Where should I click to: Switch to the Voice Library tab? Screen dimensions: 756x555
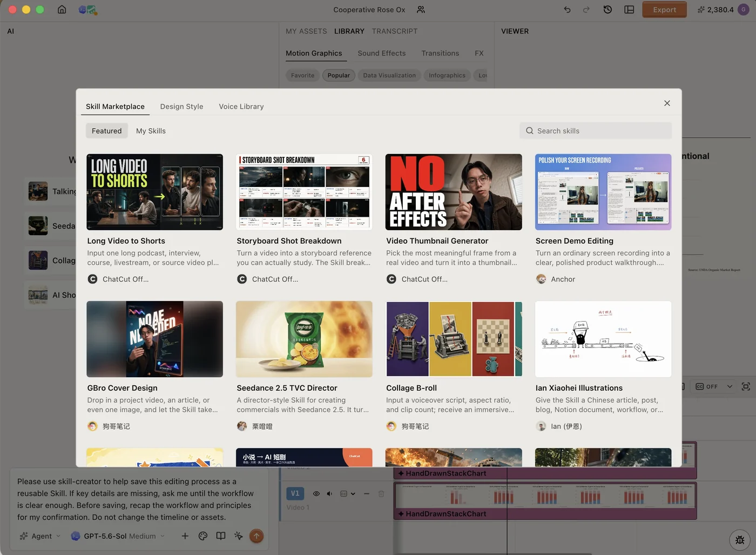coord(241,106)
